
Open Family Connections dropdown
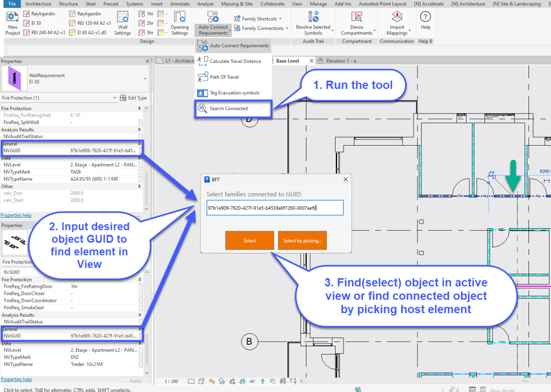[261, 28]
